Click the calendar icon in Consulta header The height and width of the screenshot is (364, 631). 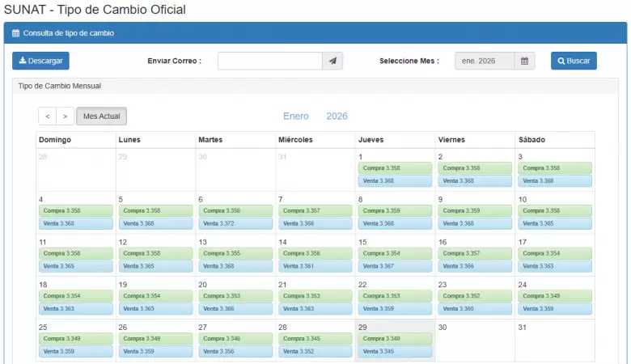pos(15,33)
